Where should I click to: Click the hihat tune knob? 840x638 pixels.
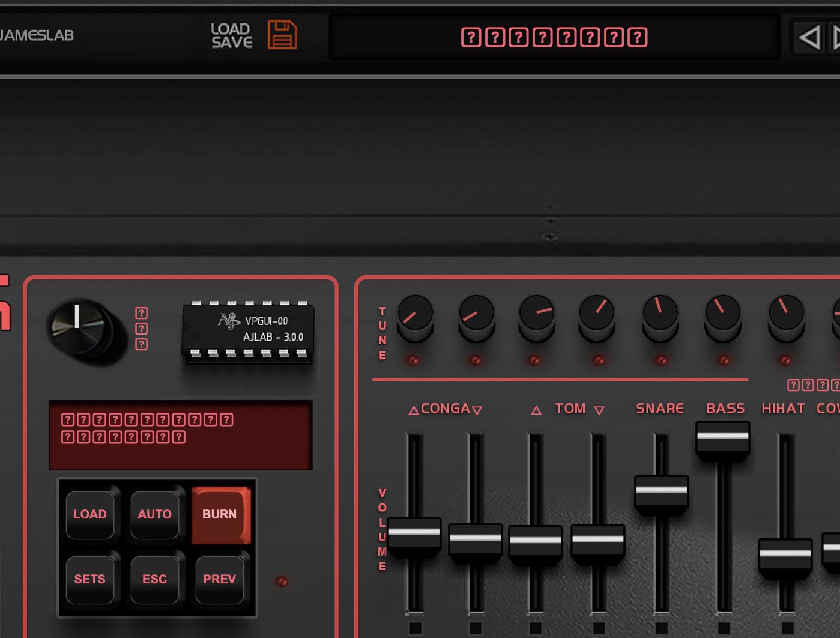tap(786, 314)
